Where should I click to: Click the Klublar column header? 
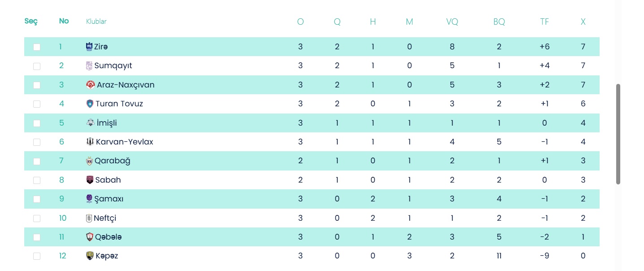(x=96, y=22)
